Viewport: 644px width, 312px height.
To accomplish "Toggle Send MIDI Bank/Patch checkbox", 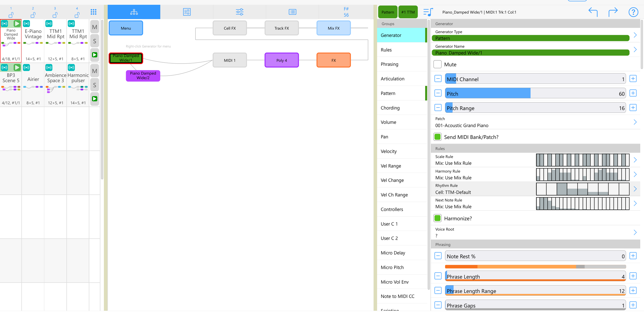I will 437,137.
